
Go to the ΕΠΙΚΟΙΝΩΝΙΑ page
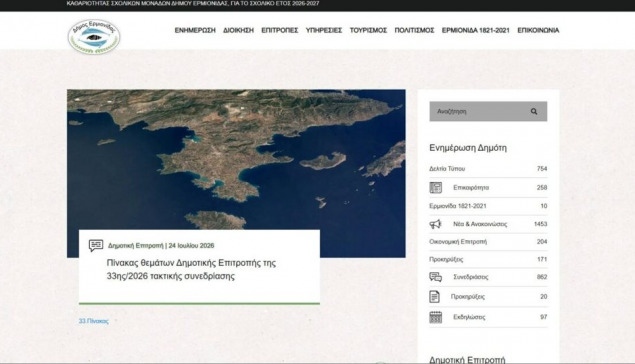pos(538,30)
